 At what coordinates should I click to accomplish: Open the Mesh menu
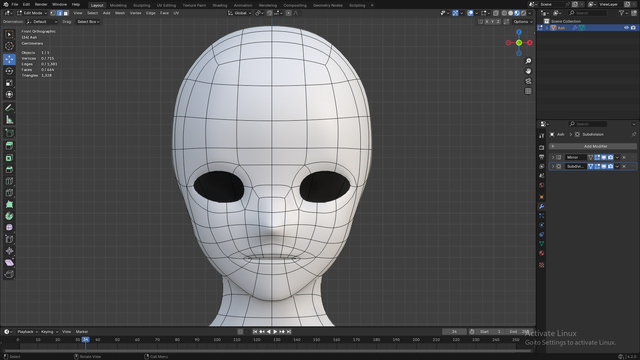pos(120,13)
